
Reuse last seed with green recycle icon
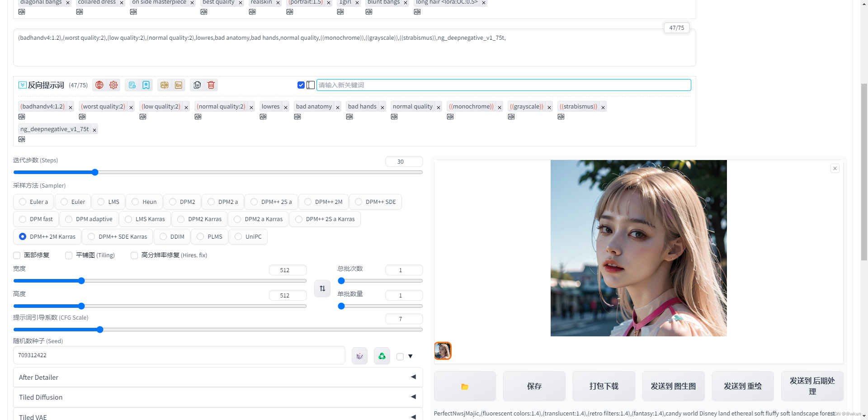tap(382, 356)
